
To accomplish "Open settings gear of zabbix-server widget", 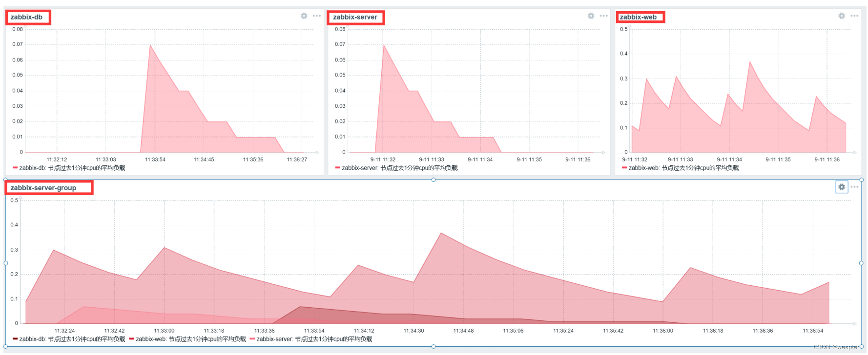I will click(591, 16).
